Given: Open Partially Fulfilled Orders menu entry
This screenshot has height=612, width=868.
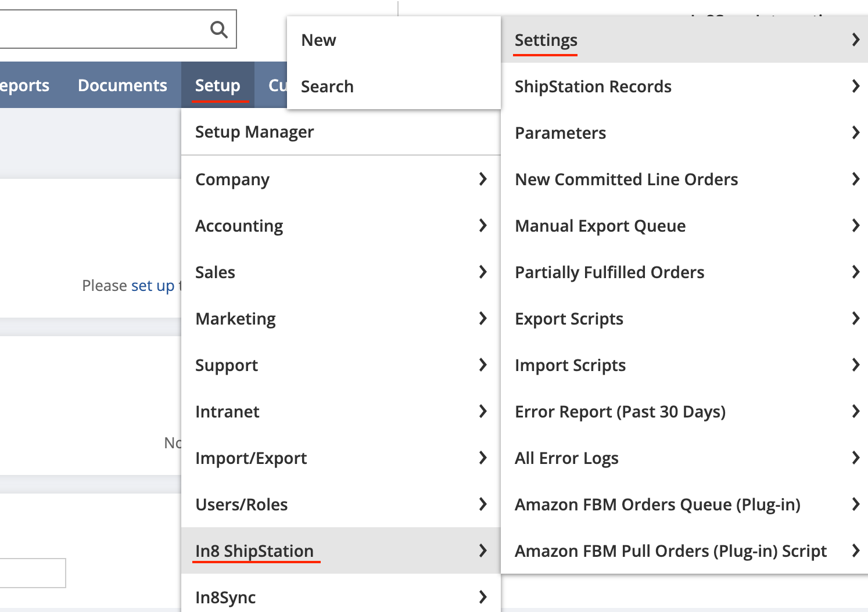Looking at the screenshot, I should [x=609, y=272].
